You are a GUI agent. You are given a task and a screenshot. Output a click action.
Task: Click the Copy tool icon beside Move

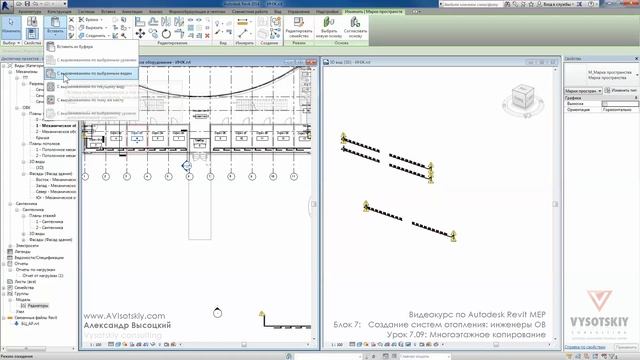(153, 33)
